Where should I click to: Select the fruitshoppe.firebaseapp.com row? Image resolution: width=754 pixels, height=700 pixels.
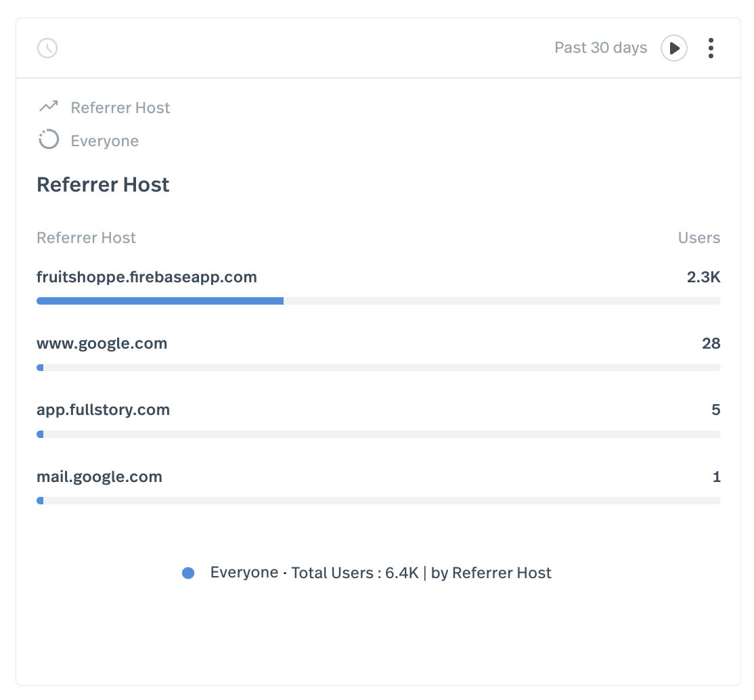click(x=147, y=277)
